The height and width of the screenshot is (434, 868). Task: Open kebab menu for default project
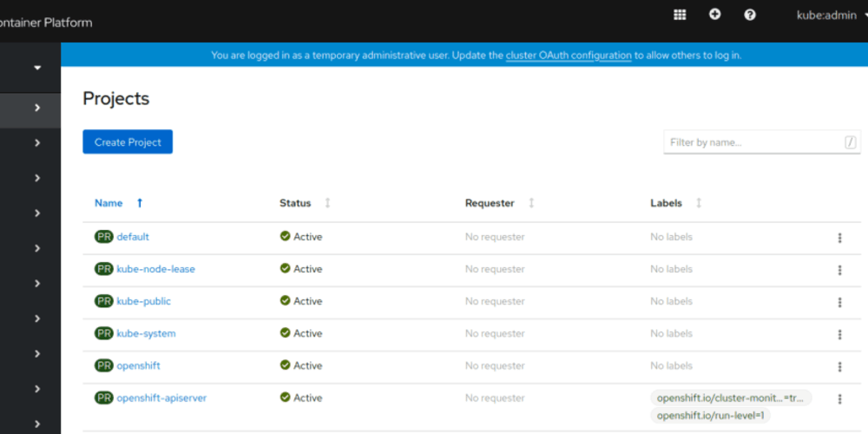(839, 238)
